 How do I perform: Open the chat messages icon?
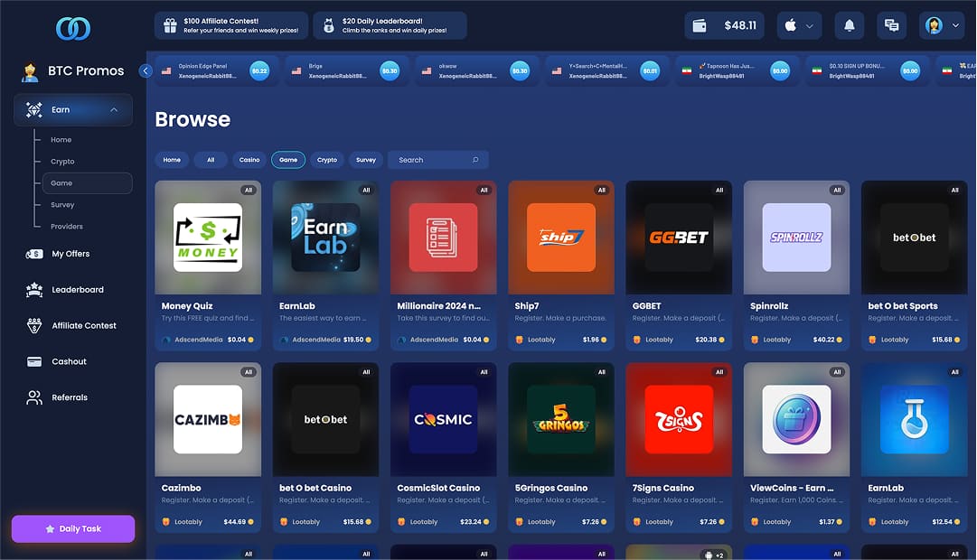[x=892, y=25]
